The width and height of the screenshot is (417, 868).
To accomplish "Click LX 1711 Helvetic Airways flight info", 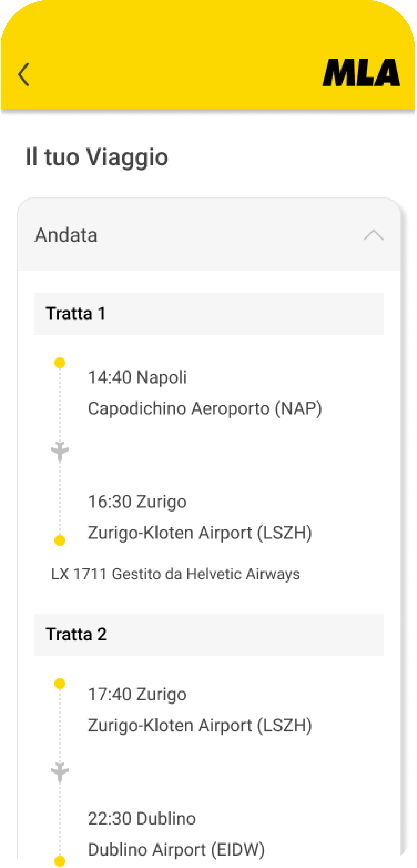I will tap(175, 574).
